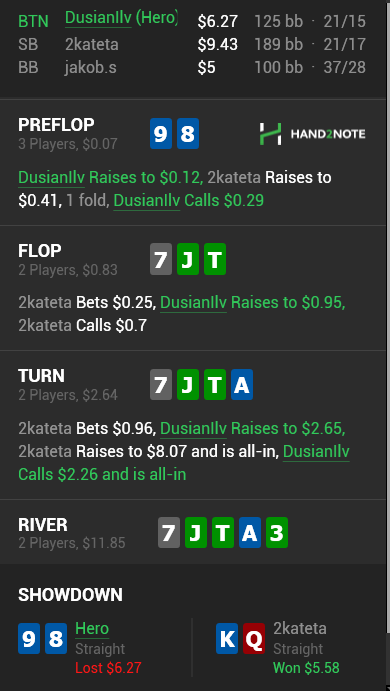Click 2kateta's blue K showdown card

click(x=227, y=639)
